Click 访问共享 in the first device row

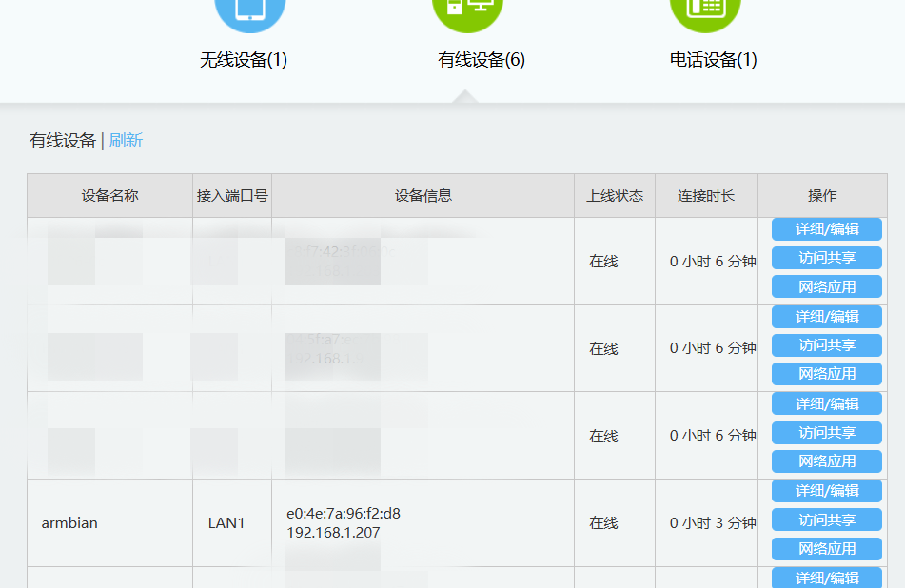826,258
